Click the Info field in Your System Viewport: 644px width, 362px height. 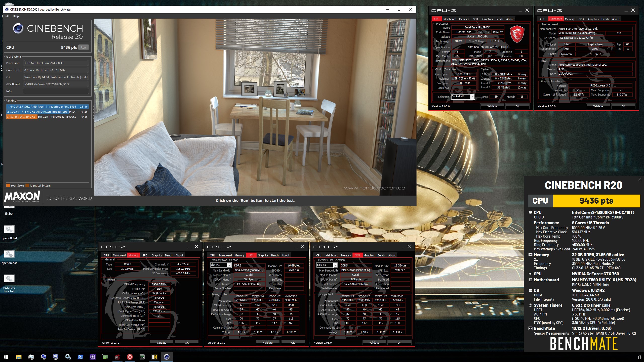56,91
